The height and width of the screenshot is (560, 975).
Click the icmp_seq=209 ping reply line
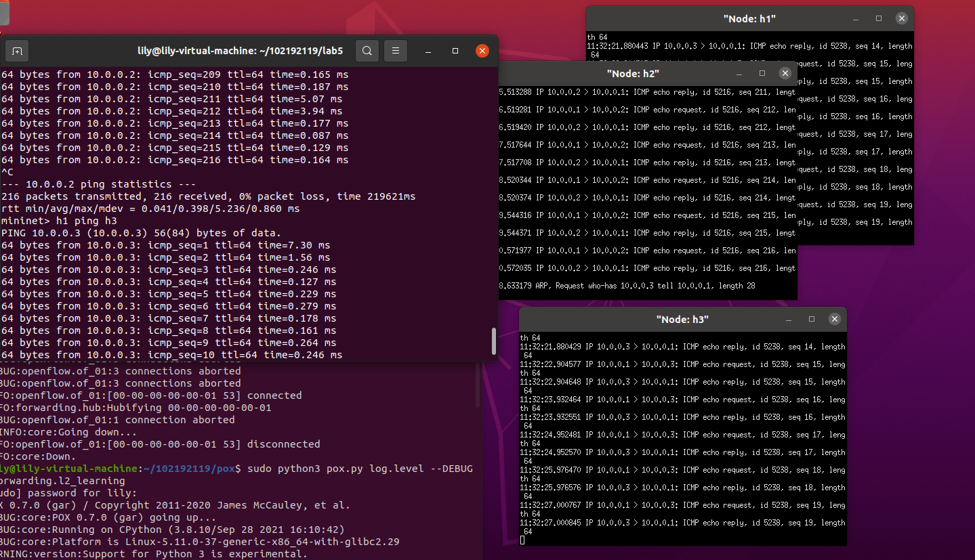175,74
